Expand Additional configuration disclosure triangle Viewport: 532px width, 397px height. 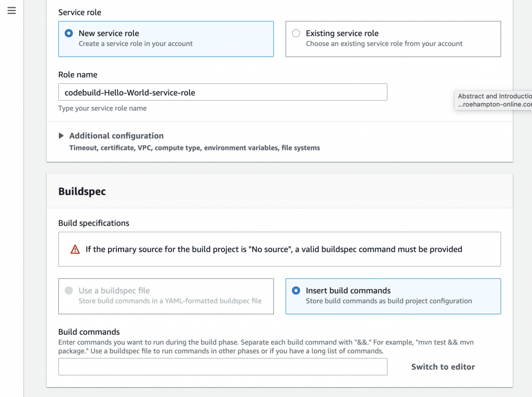point(61,136)
